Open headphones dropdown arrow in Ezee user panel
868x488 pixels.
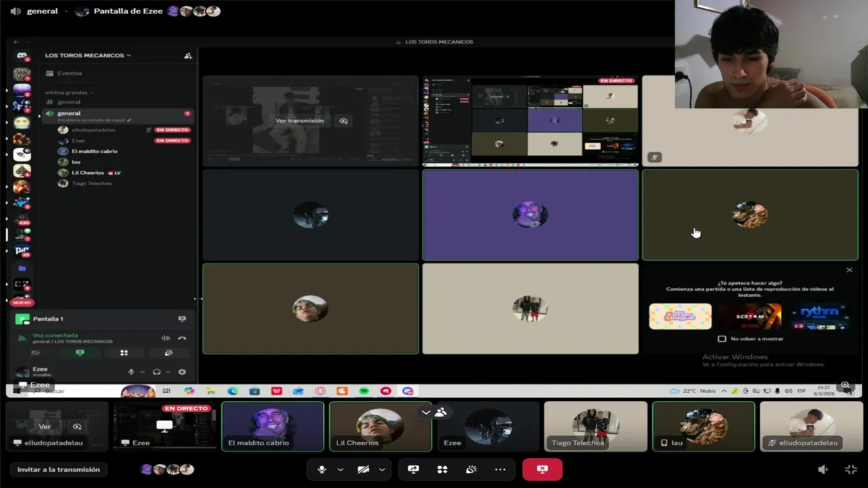coord(167,372)
